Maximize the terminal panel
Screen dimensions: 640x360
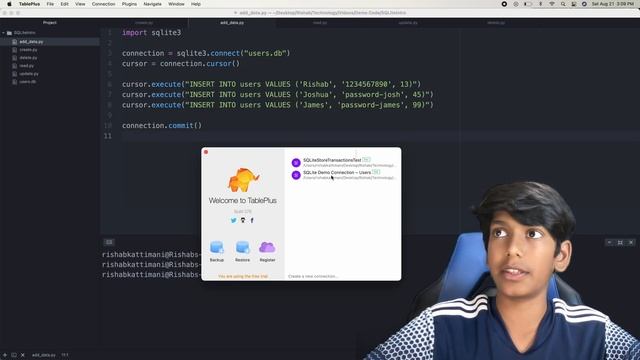[620, 242]
